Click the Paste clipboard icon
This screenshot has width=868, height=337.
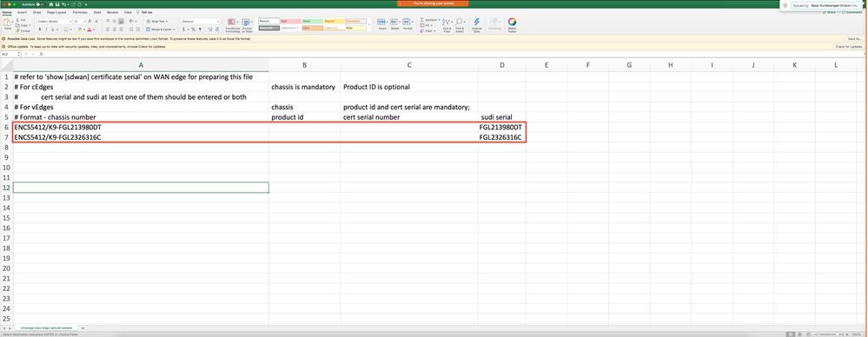(8, 23)
